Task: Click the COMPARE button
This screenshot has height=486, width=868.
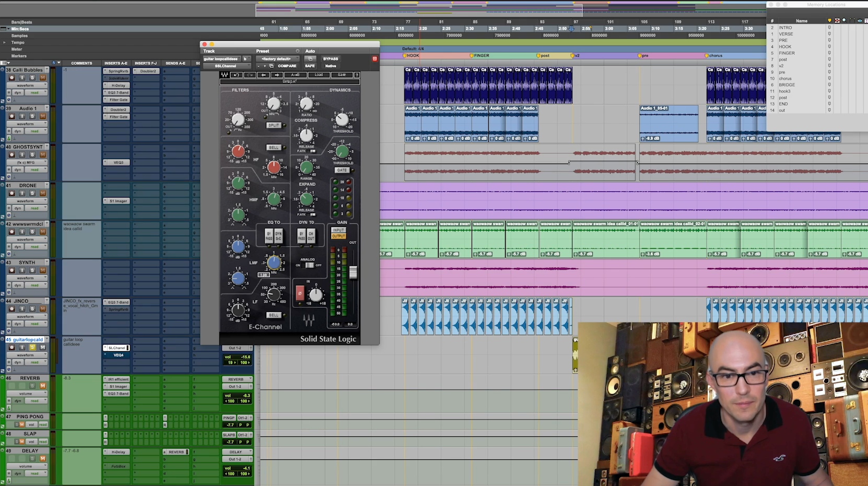Action: tap(287, 66)
